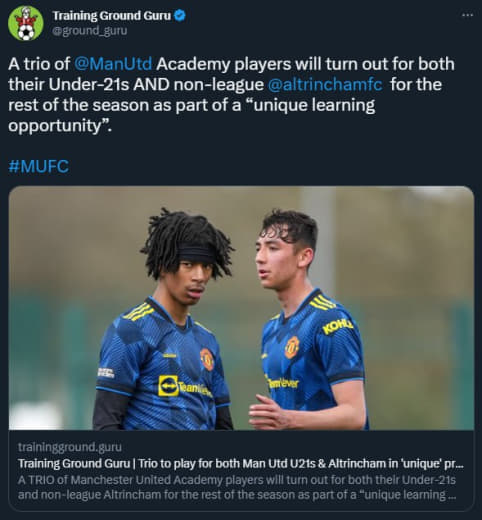Open the 'Trio to play for both Man Utd U21s' headline
Screen dimensions: 482x520
[x=241, y=464]
